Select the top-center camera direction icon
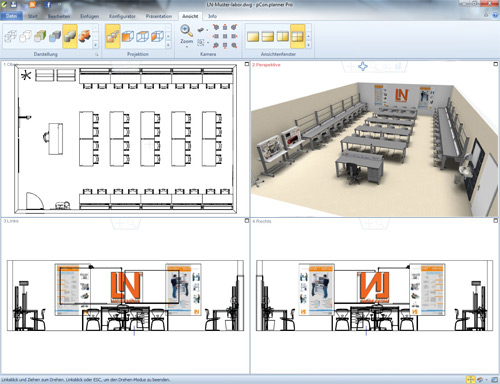 tap(225, 27)
